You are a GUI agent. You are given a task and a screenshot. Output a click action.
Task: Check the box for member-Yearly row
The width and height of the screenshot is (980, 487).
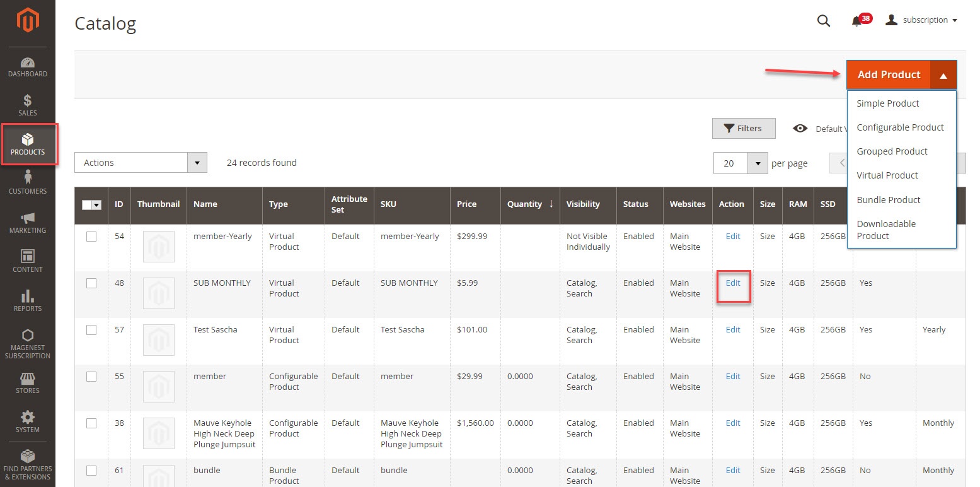[91, 237]
